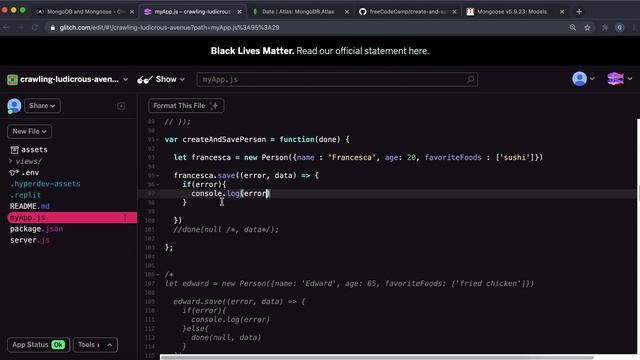Open README.md file

(30, 206)
